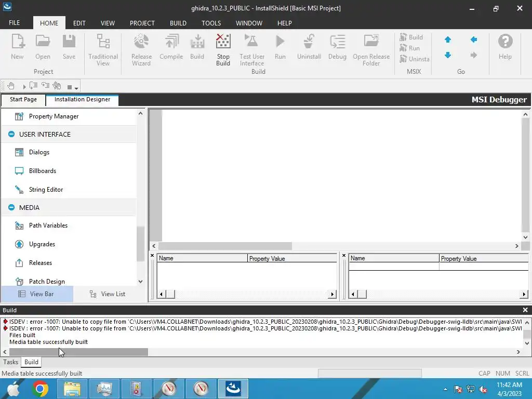This screenshot has height=399, width=532.
Task: Click the large Build ribbon icon
Action: [x=197, y=47]
